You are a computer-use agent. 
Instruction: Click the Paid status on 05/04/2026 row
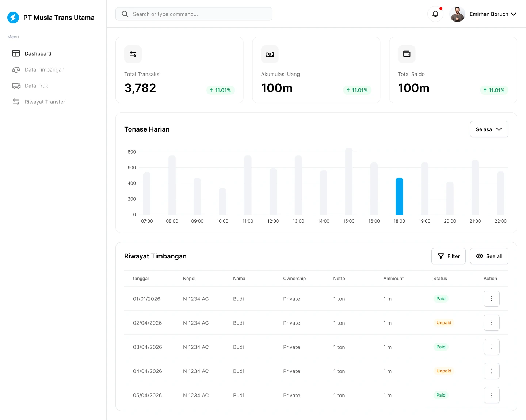pyautogui.click(x=441, y=395)
